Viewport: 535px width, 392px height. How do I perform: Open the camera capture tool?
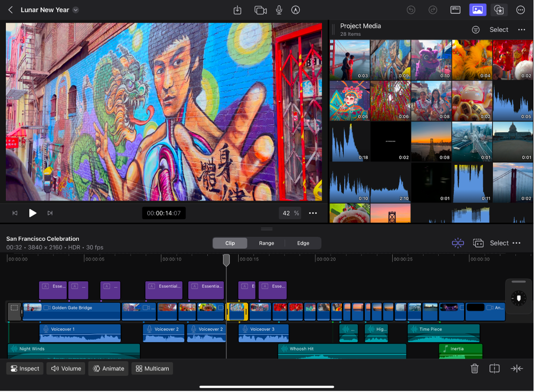261,10
